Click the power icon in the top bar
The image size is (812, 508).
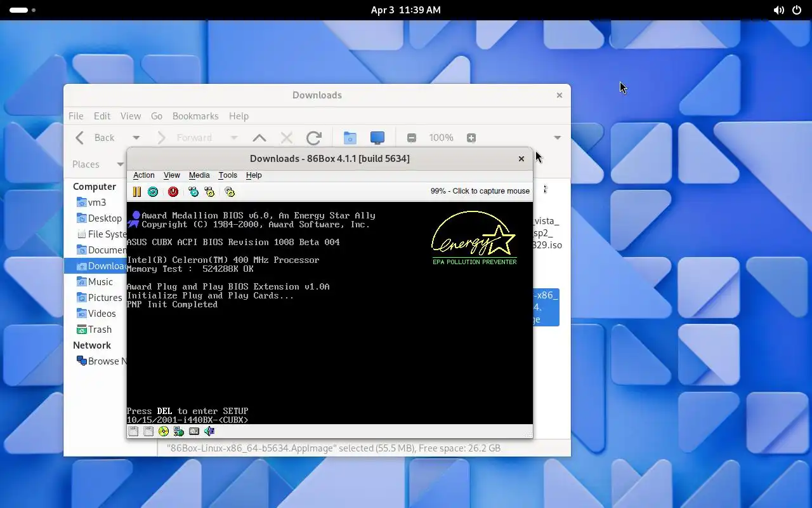click(797, 10)
